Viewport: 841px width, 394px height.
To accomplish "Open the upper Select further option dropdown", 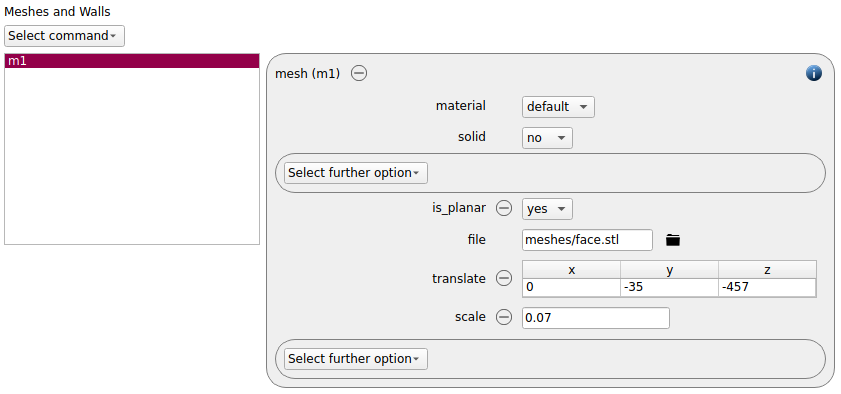I will (x=356, y=173).
